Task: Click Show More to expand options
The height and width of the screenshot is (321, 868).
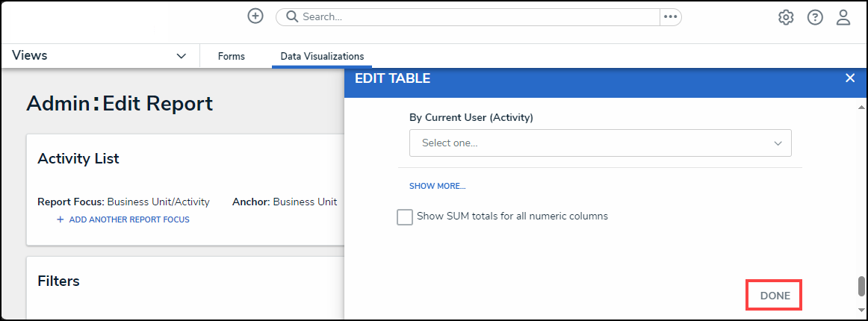Action: coord(437,186)
